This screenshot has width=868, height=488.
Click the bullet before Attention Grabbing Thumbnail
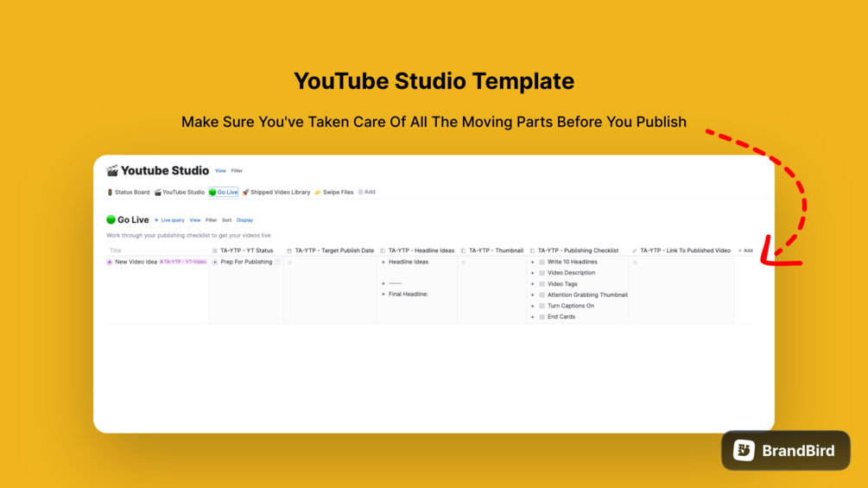pos(533,295)
